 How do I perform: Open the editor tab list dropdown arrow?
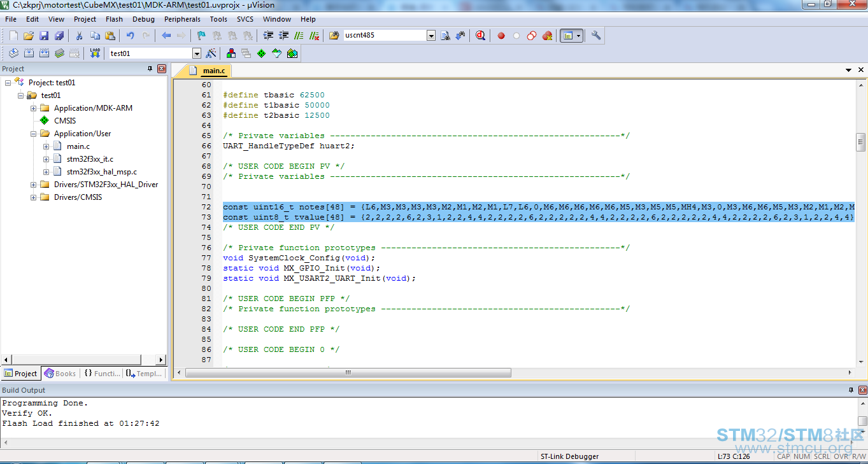[x=849, y=70]
